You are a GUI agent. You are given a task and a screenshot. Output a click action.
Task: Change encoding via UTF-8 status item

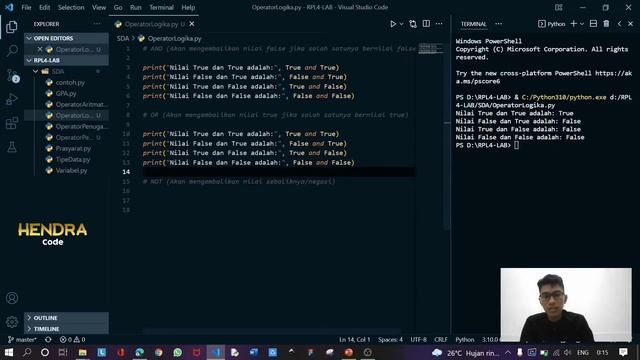(418, 340)
